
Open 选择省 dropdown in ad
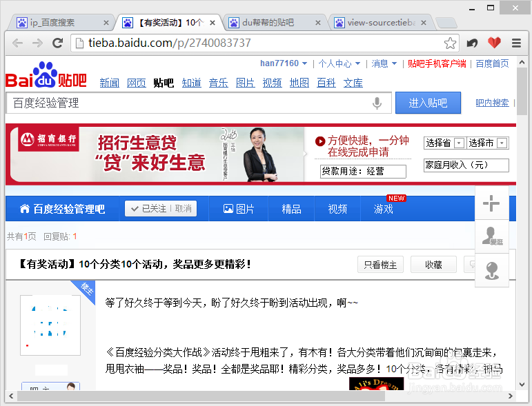[444, 143]
